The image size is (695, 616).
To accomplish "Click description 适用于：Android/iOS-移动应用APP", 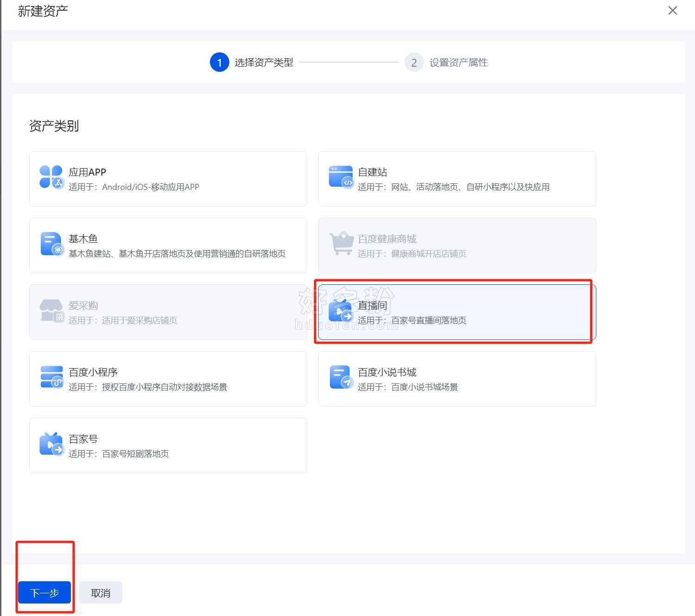I will point(134,187).
